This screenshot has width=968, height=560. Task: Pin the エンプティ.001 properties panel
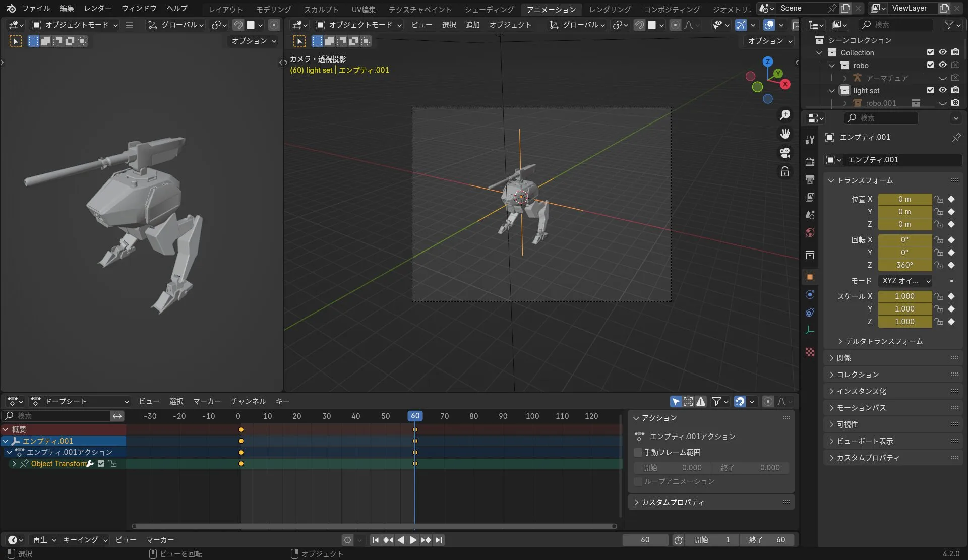click(x=956, y=137)
